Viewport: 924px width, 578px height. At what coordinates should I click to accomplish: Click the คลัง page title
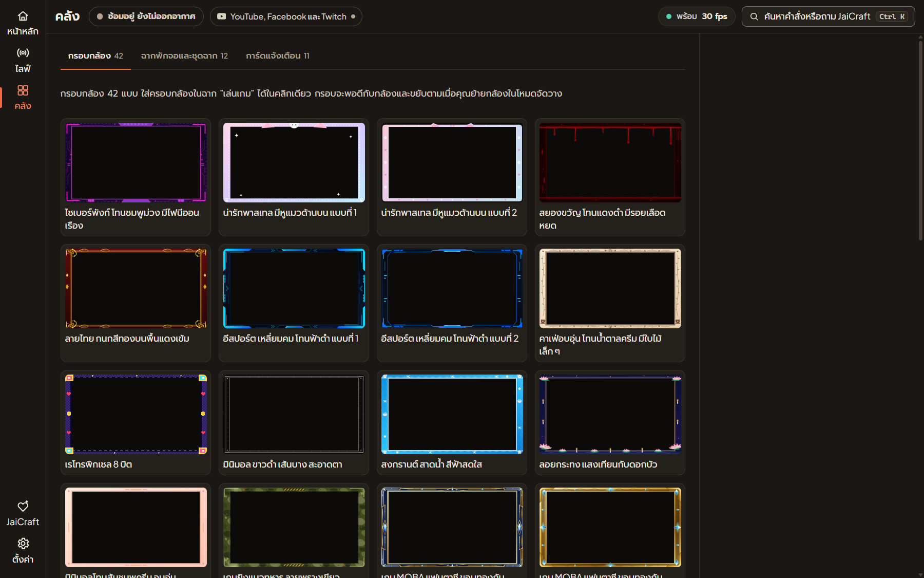67,16
